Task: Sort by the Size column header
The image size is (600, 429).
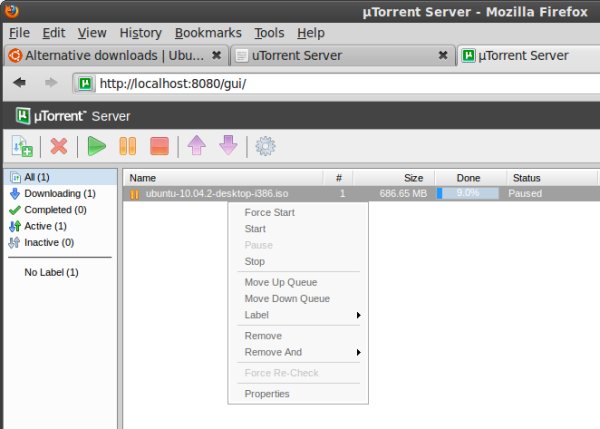Action: [394, 178]
